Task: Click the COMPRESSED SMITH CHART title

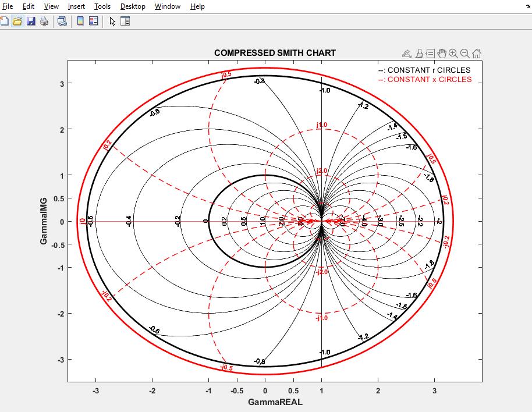Action: [275, 53]
